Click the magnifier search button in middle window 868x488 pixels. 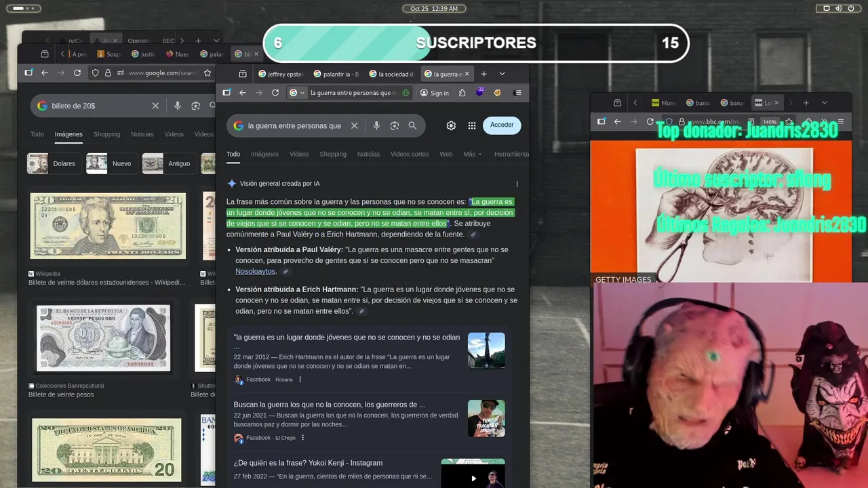click(412, 125)
